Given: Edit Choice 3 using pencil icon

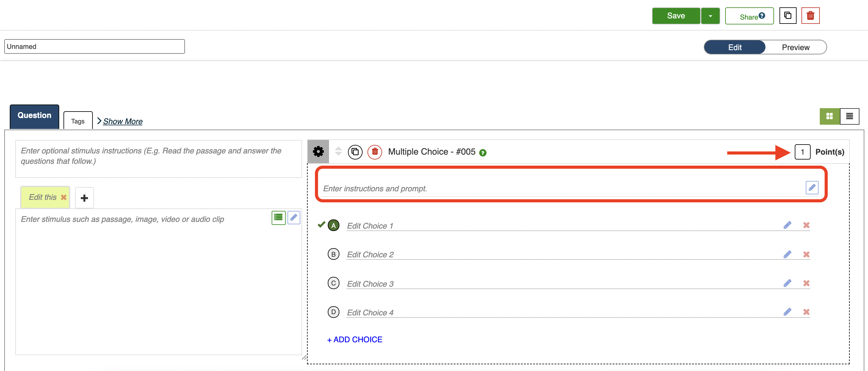Looking at the screenshot, I should [x=787, y=283].
